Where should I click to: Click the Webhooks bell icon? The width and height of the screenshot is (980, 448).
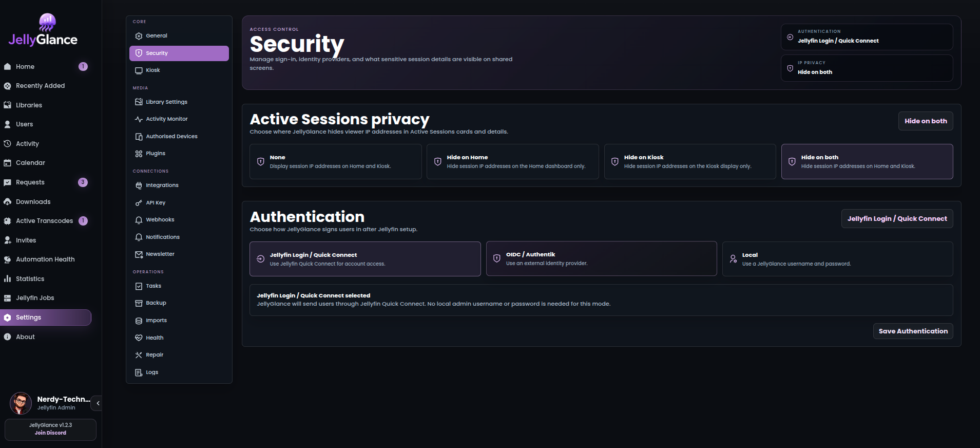point(139,220)
